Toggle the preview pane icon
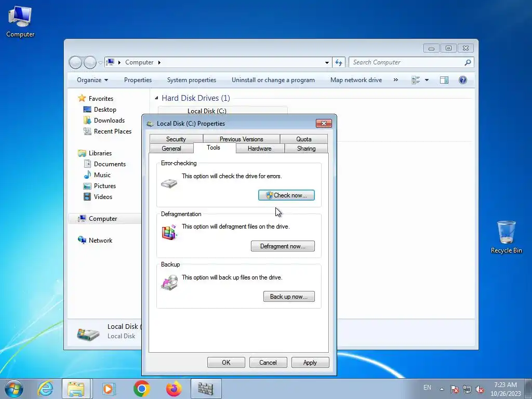The width and height of the screenshot is (532, 399). (444, 80)
